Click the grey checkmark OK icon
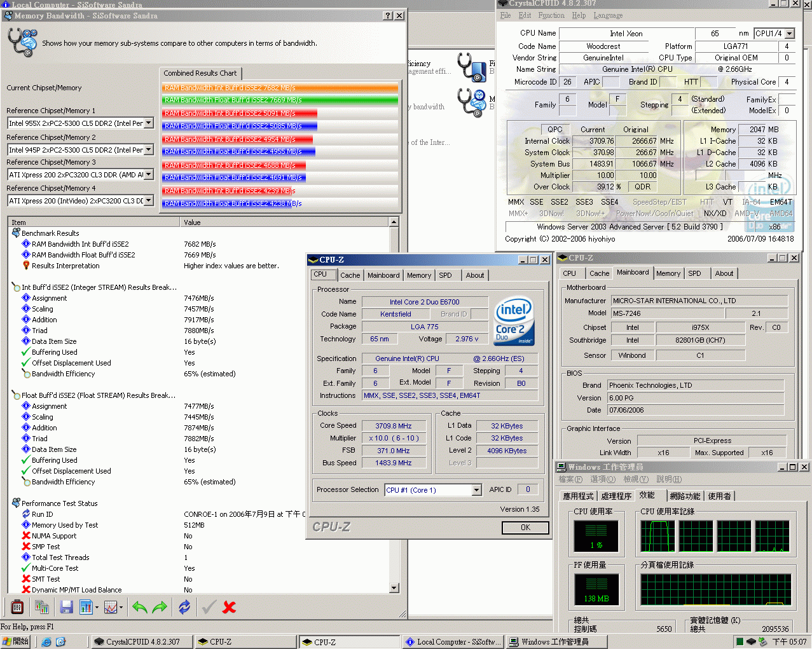 [209, 607]
